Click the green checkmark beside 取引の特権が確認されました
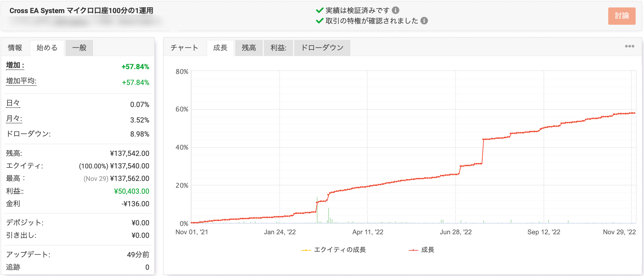Image resolution: width=644 pixels, height=276 pixels. (x=320, y=21)
